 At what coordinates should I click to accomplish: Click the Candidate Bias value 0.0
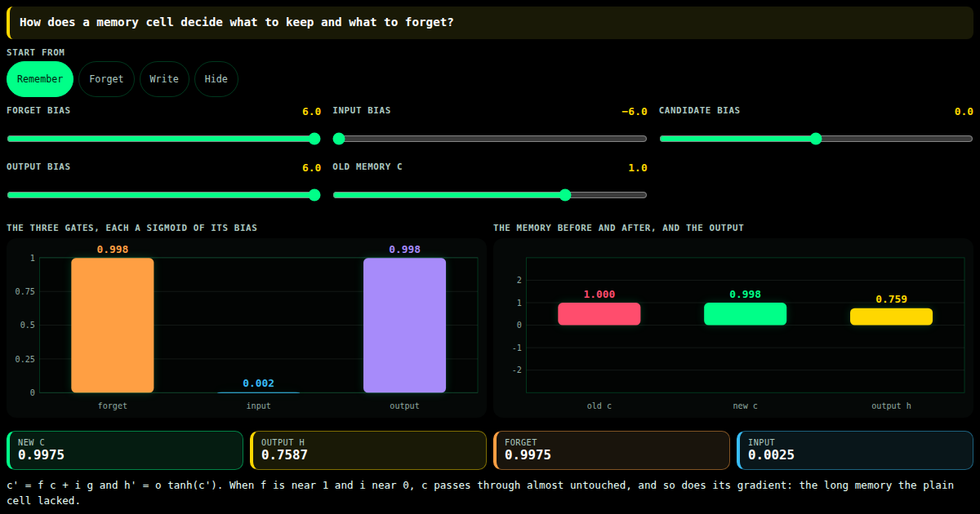coord(964,112)
